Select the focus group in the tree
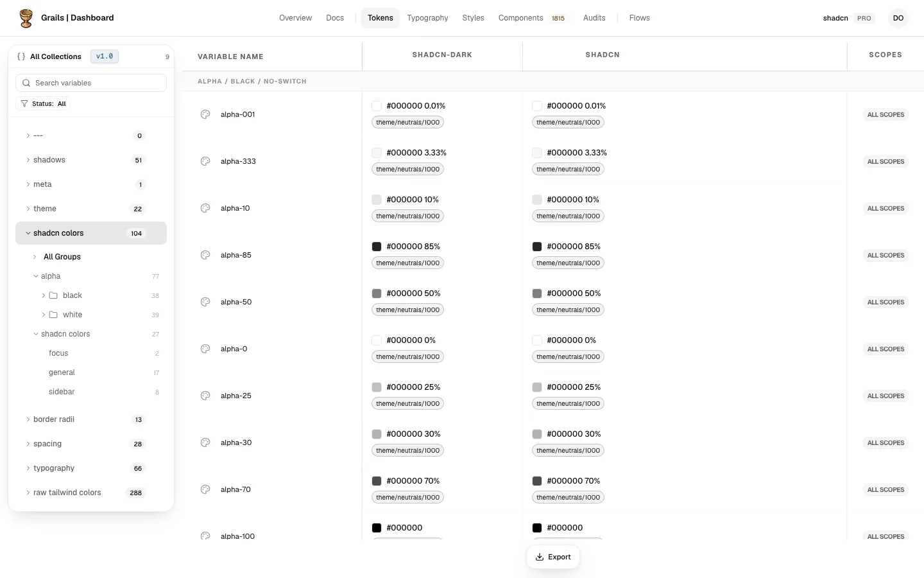Screen dimensions: 924x578 click(58, 353)
